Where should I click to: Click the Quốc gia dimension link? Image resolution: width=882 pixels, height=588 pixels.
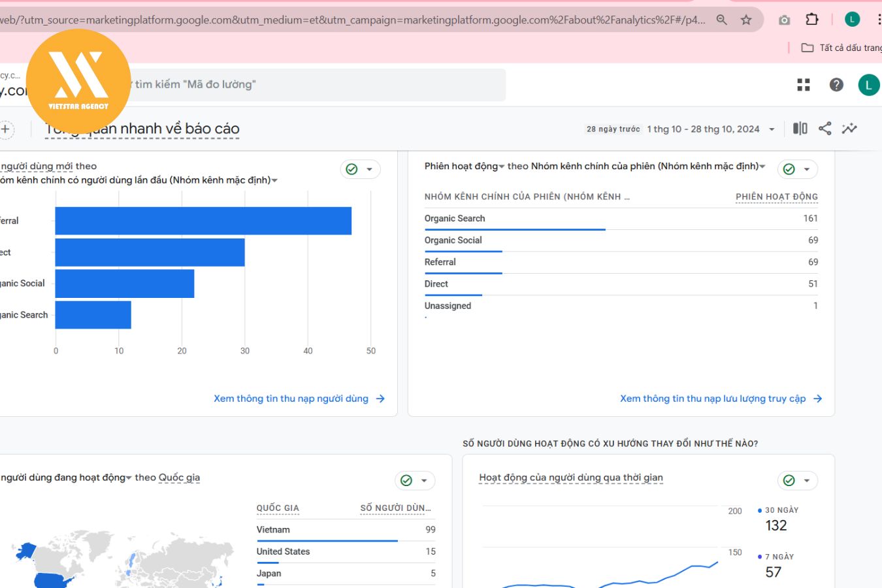(179, 478)
